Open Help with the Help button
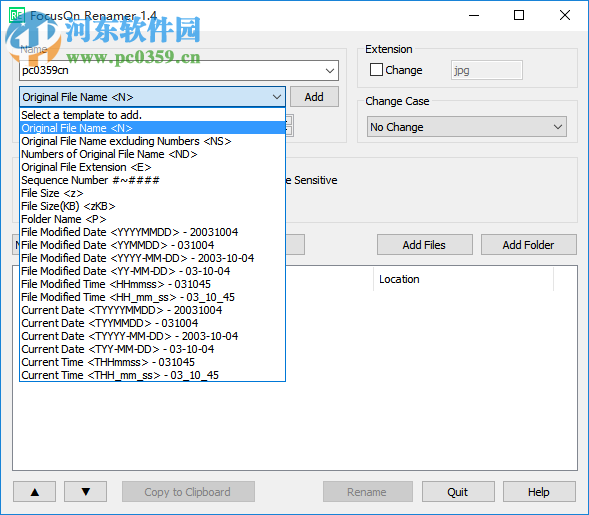The height and width of the screenshot is (515, 589). tap(539, 492)
